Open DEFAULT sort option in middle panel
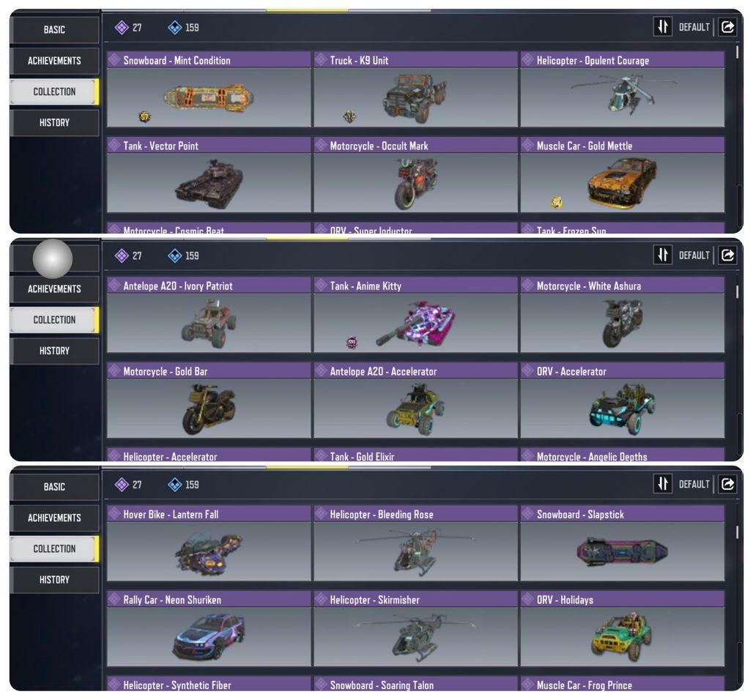 [x=694, y=256]
